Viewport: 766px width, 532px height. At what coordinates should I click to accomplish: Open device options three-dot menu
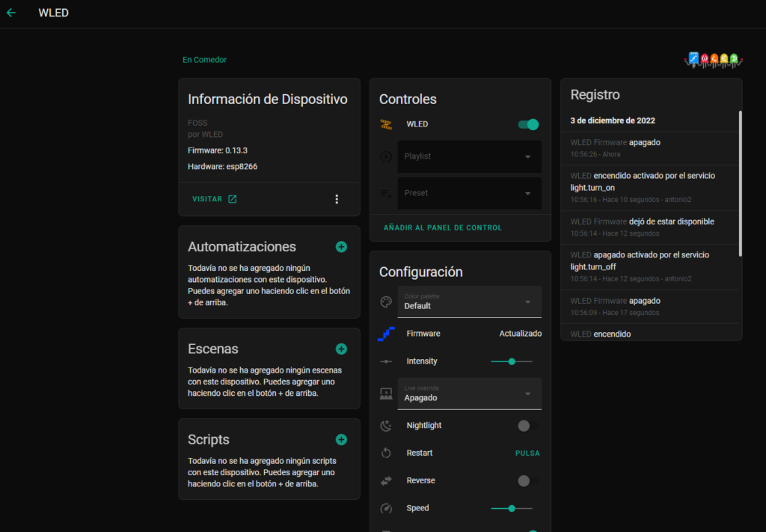click(337, 199)
